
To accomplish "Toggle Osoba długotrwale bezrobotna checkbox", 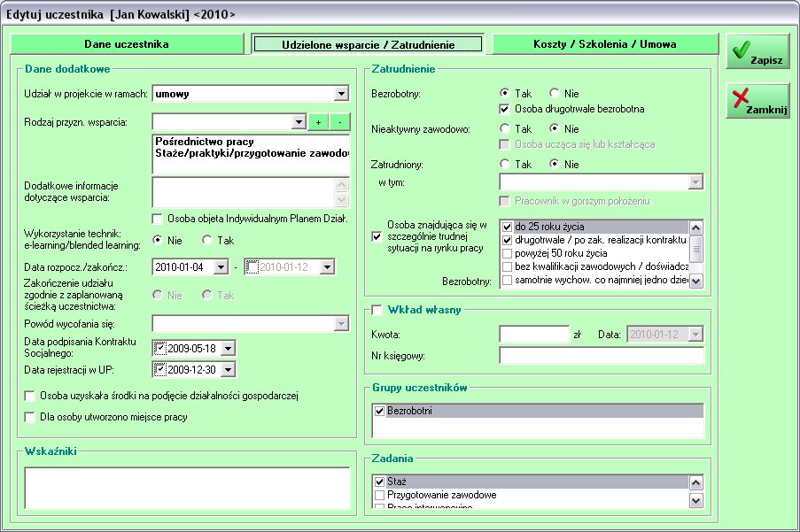I will pos(505,109).
